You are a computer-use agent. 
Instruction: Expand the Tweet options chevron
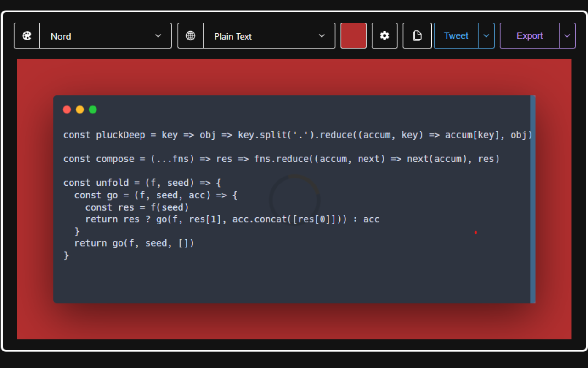[486, 35]
